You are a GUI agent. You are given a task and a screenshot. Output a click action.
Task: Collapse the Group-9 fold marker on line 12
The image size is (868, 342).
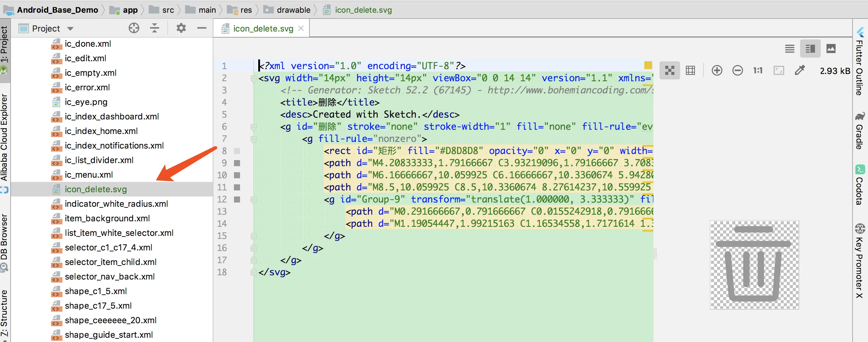[x=253, y=200]
